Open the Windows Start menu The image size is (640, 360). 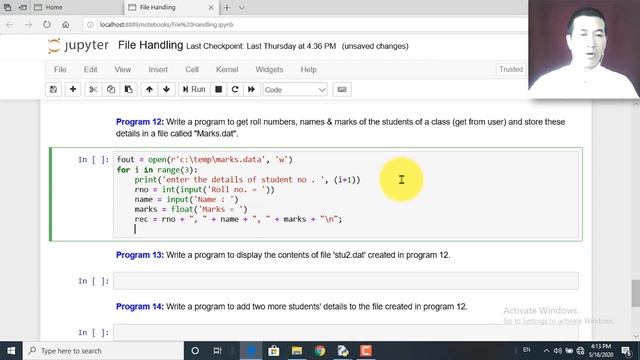[x=11, y=351]
